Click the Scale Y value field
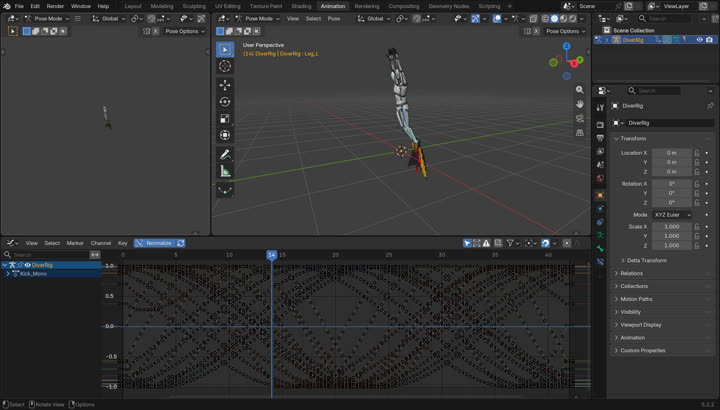 [x=672, y=236]
